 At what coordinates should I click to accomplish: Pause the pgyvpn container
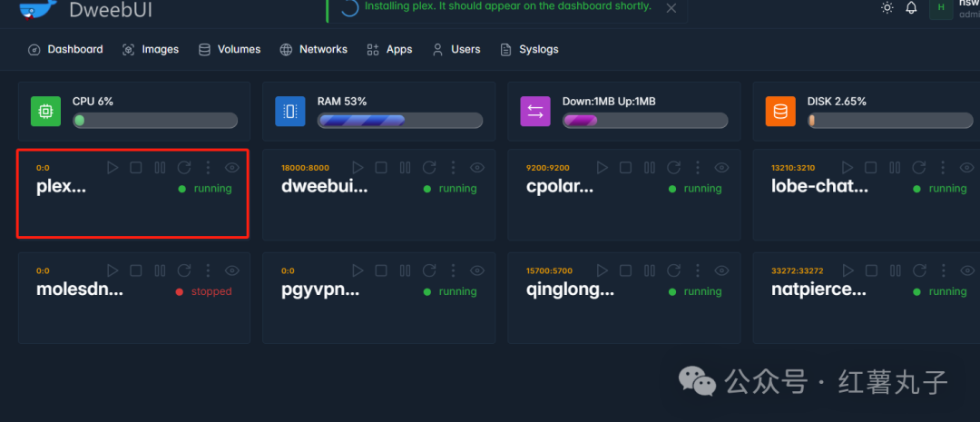(405, 270)
